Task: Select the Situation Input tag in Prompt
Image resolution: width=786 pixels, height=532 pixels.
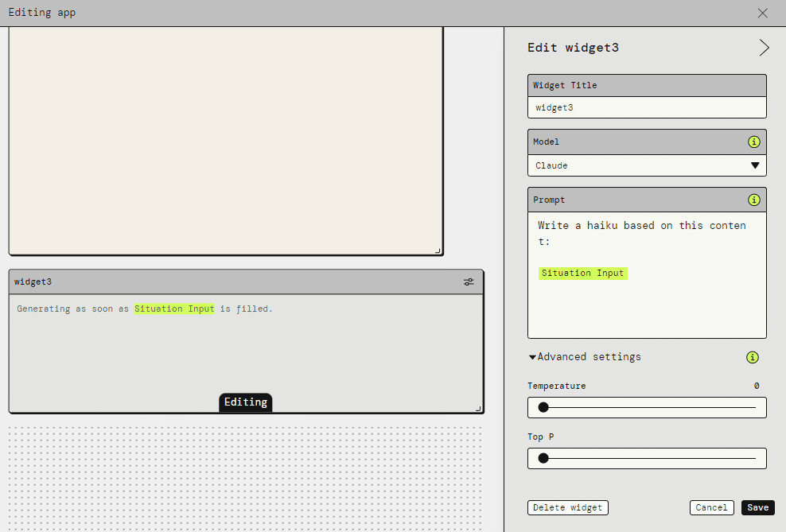Action: tap(582, 273)
